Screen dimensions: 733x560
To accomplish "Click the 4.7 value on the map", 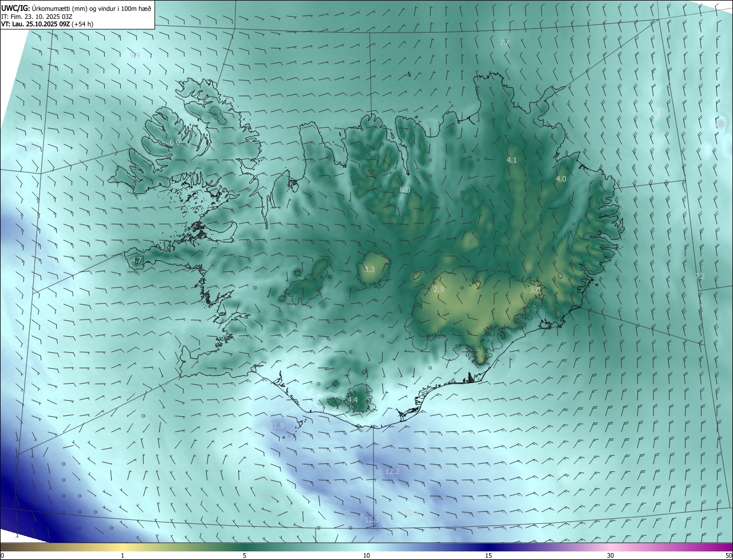I will click(x=136, y=260).
